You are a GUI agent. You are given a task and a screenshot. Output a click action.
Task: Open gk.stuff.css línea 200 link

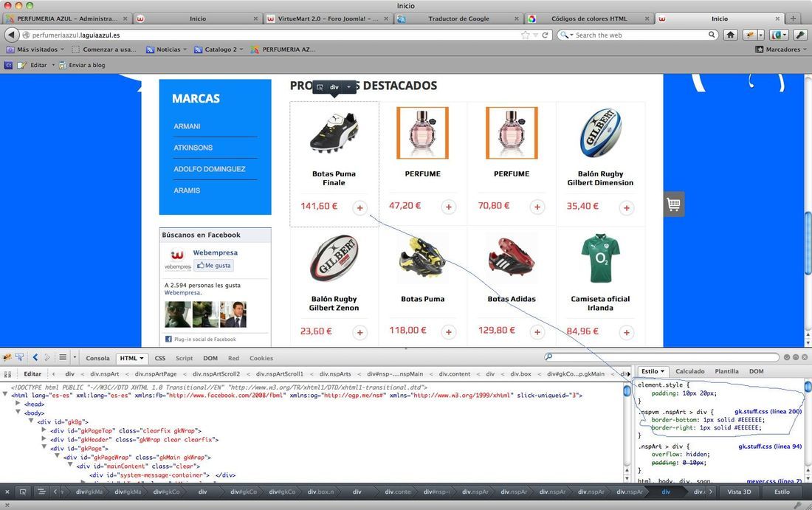[768, 411]
